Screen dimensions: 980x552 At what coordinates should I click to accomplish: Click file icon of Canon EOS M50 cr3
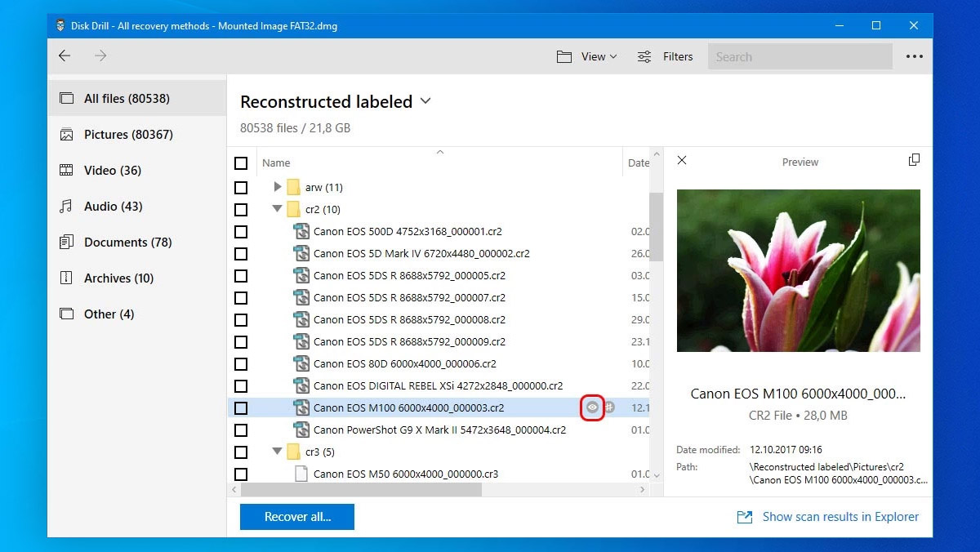point(301,474)
